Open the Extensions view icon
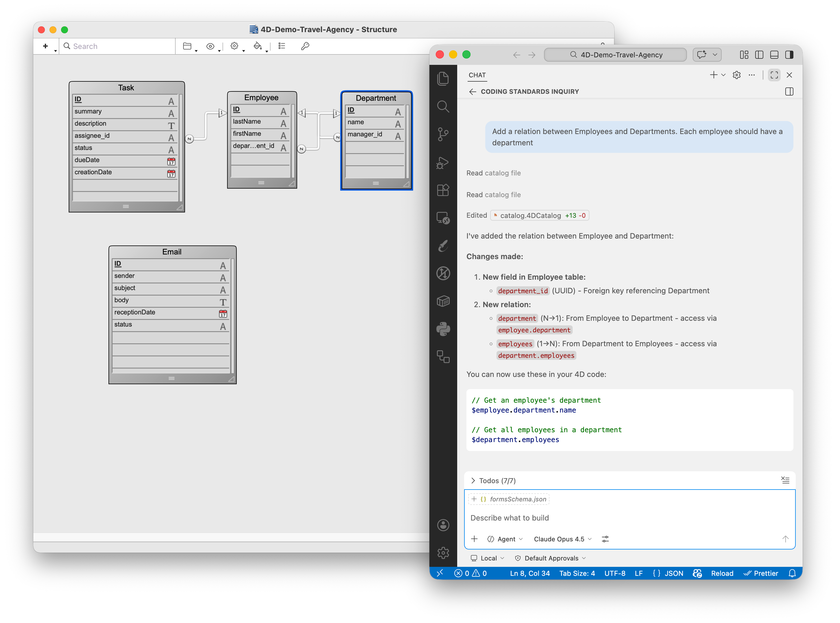The height and width of the screenshot is (623, 840). pyautogui.click(x=443, y=190)
